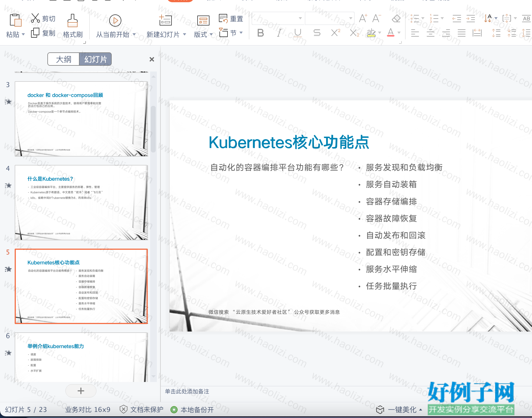Expand New Slide dropdown arrow

[185, 35]
